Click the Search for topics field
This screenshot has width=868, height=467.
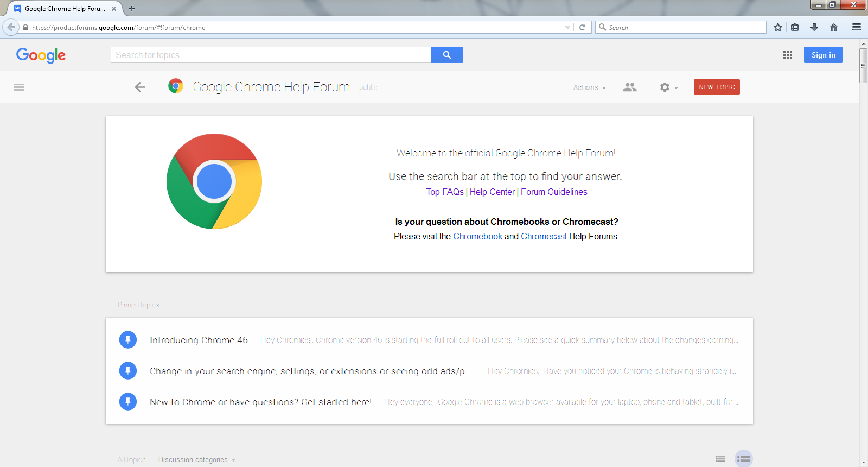[x=271, y=55]
